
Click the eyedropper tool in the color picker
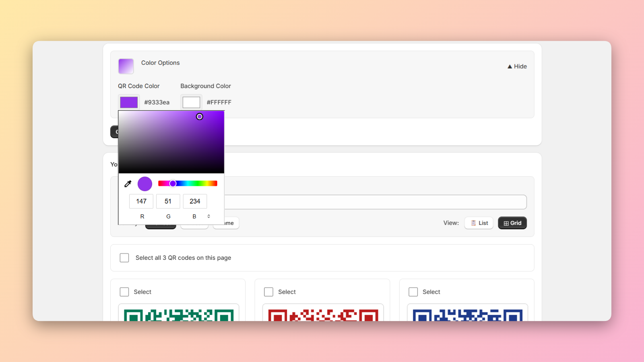click(x=128, y=183)
